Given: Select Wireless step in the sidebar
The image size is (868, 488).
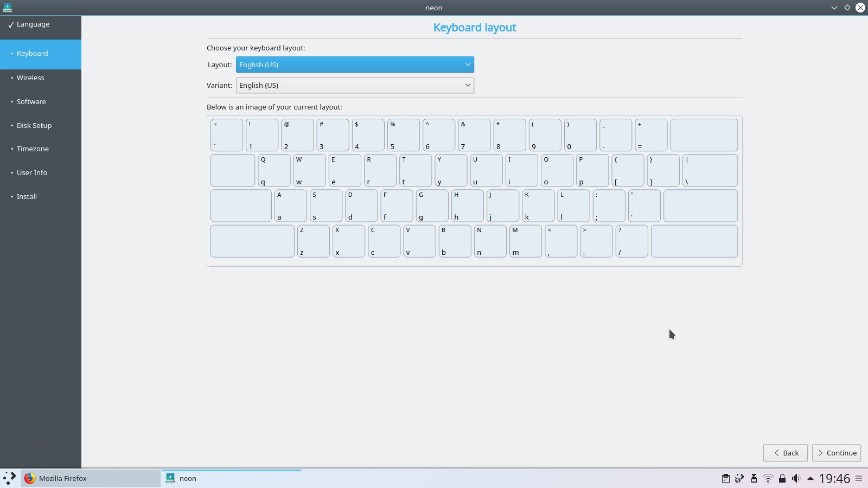Looking at the screenshot, I should tap(30, 78).
